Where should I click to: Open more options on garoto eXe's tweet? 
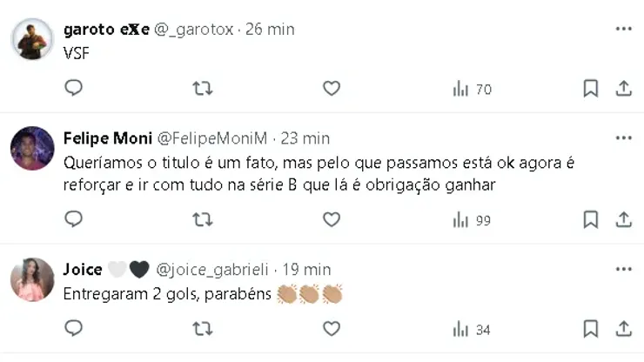tap(623, 29)
